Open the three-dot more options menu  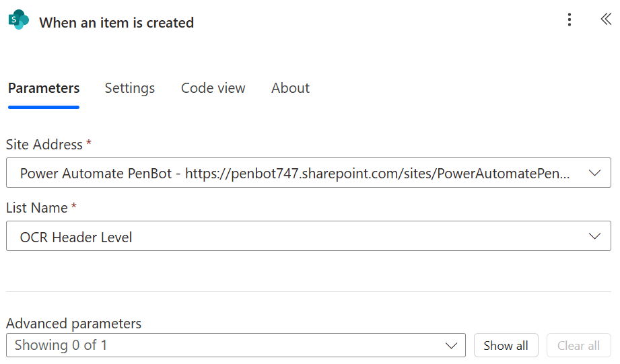tap(570, 20)
